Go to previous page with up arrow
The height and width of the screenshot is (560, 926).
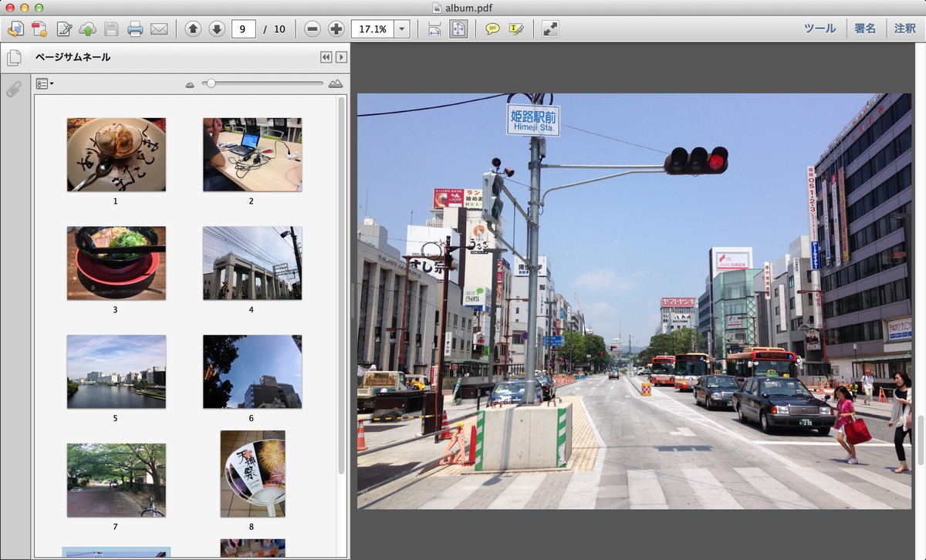[x=193, y=29]
